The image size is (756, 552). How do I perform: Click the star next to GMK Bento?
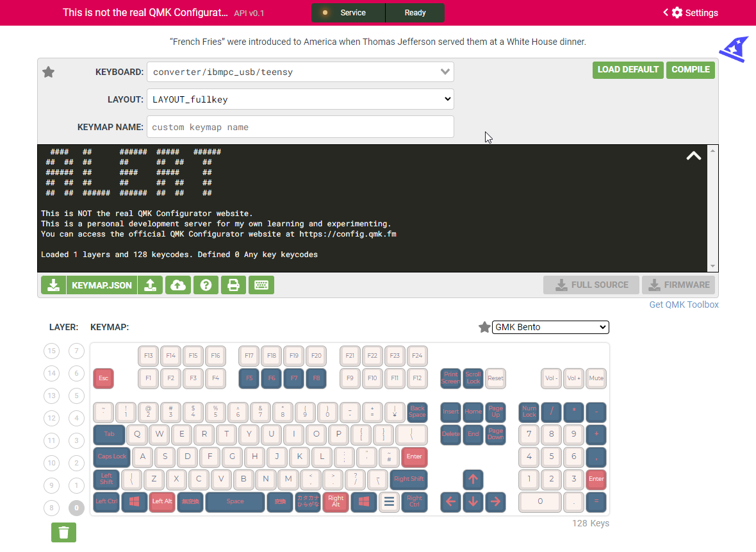(484, 328)
